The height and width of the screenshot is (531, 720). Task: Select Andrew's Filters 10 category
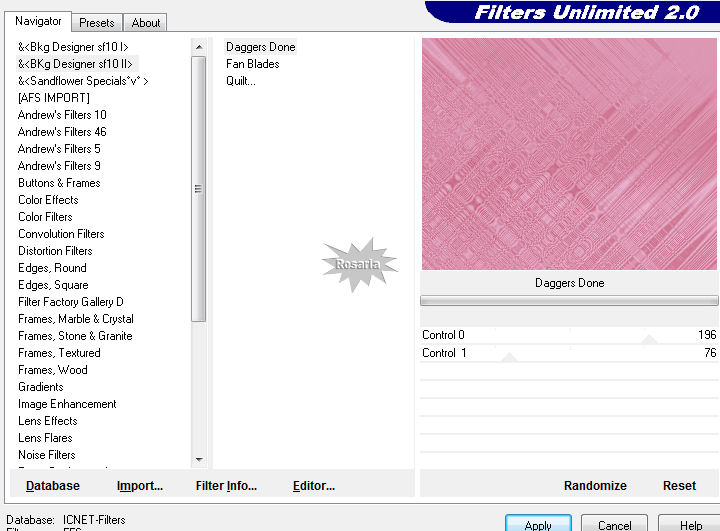[x=62, y=115]
